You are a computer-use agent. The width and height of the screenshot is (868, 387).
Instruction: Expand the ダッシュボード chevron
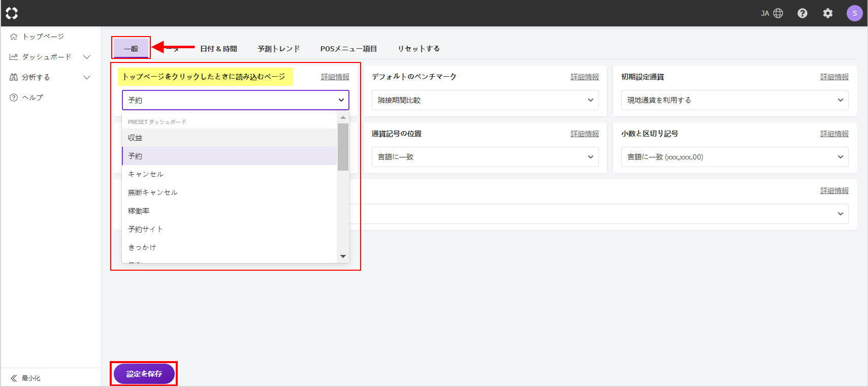pos(87,57)
